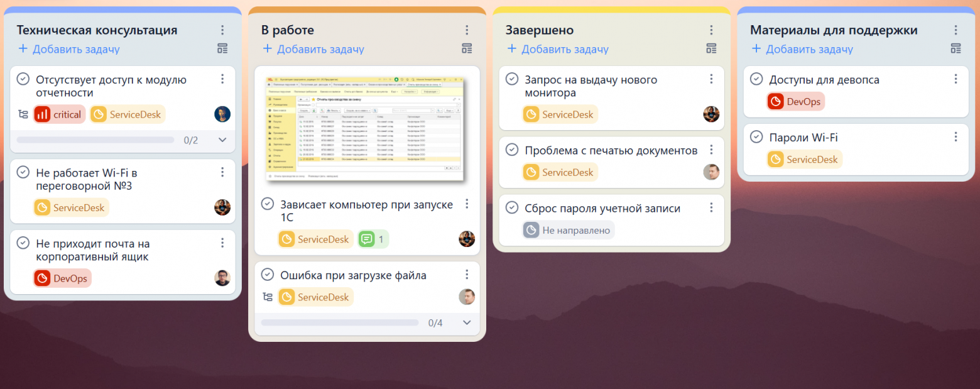Screen dimensions: 980x389
Task: Mark Ошибка при загрузке файла complete
Action: tap(268, 275)
